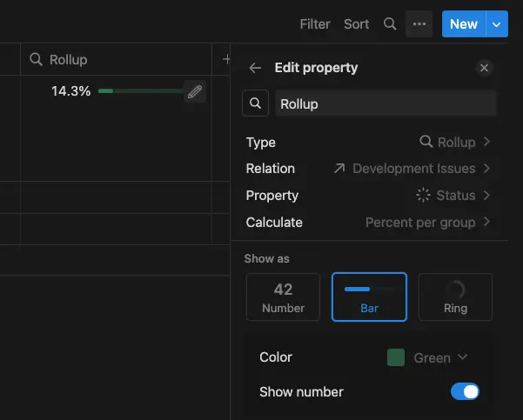Select the Number display option
The height and width of the screenshot is (420, 523).
point(283,297)
